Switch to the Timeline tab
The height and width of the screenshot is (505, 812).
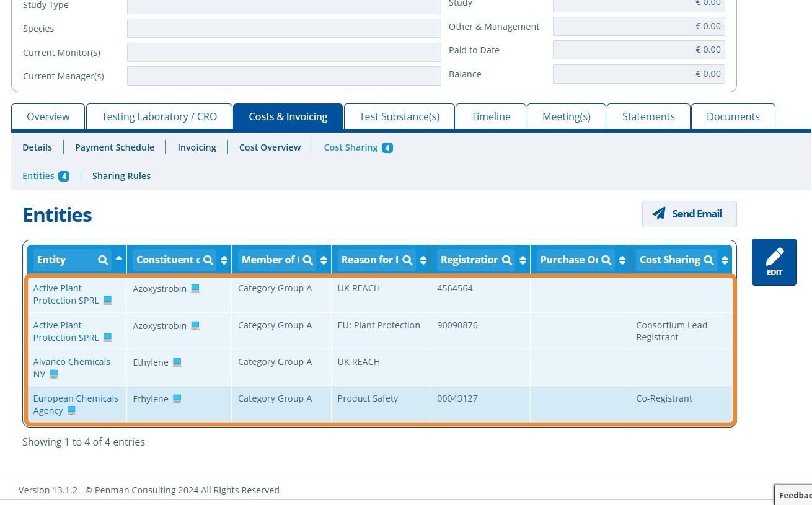point(491,116)
